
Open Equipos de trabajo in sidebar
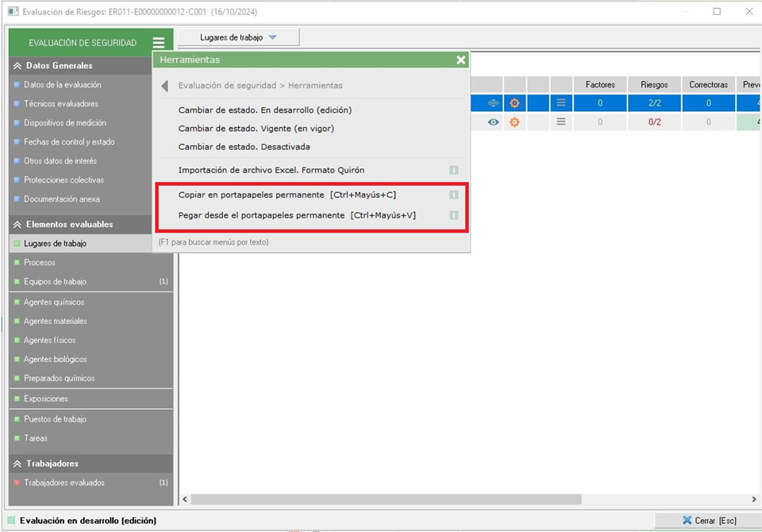[56, 282]
